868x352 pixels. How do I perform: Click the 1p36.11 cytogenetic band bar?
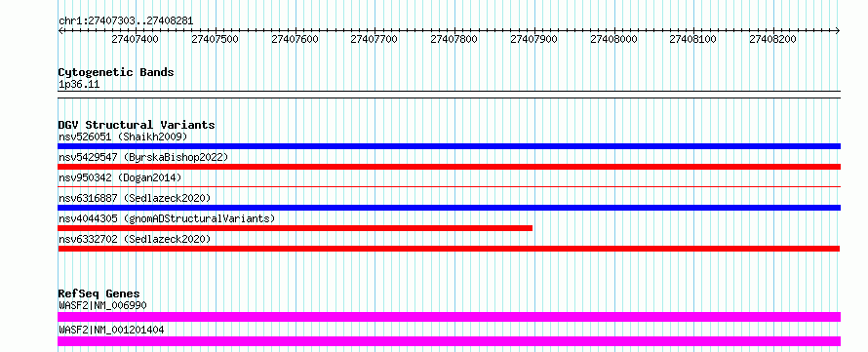[450, 95]
